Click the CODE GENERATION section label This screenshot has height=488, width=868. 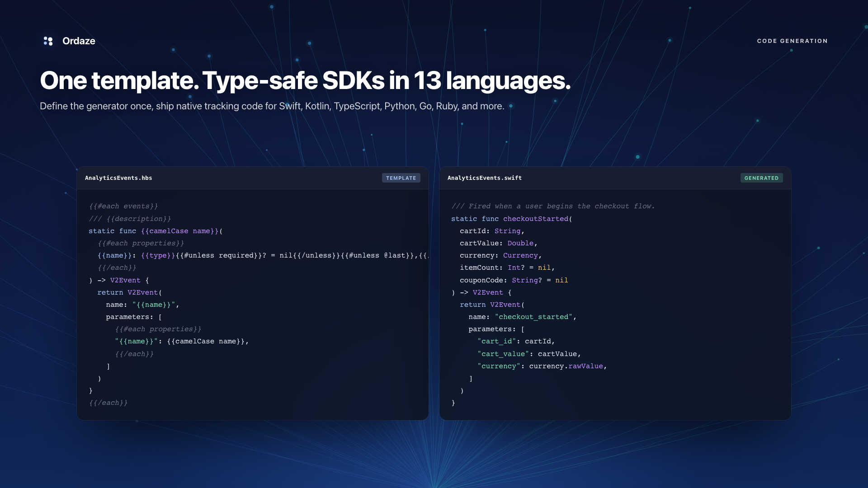[x=792, y=41]
